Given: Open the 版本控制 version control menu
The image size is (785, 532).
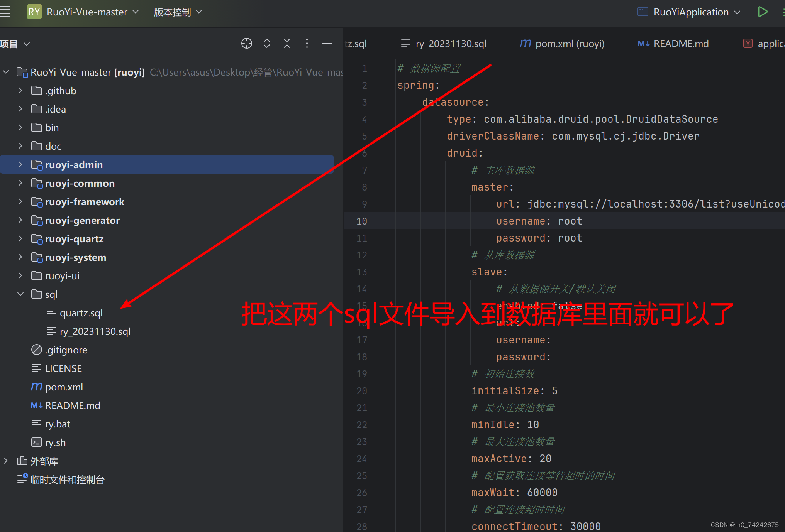Looking at the screenshot, I should point(178,12).
